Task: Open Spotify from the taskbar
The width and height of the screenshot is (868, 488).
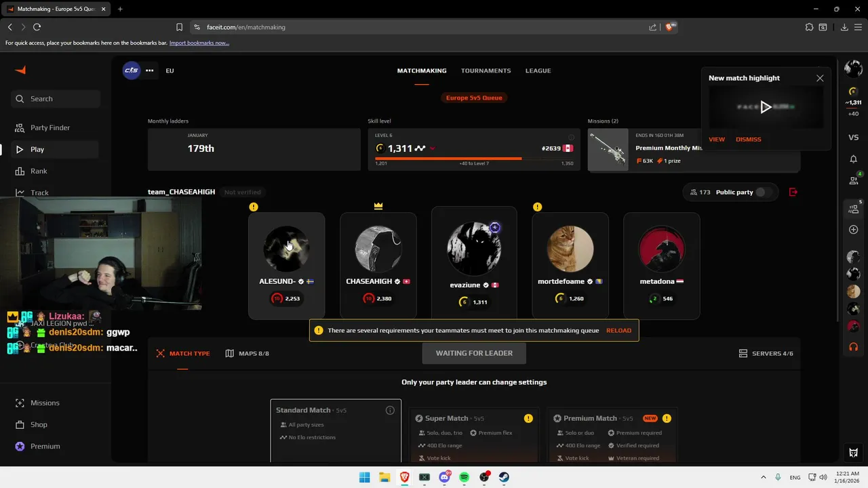Action: [x=465, y=477]
